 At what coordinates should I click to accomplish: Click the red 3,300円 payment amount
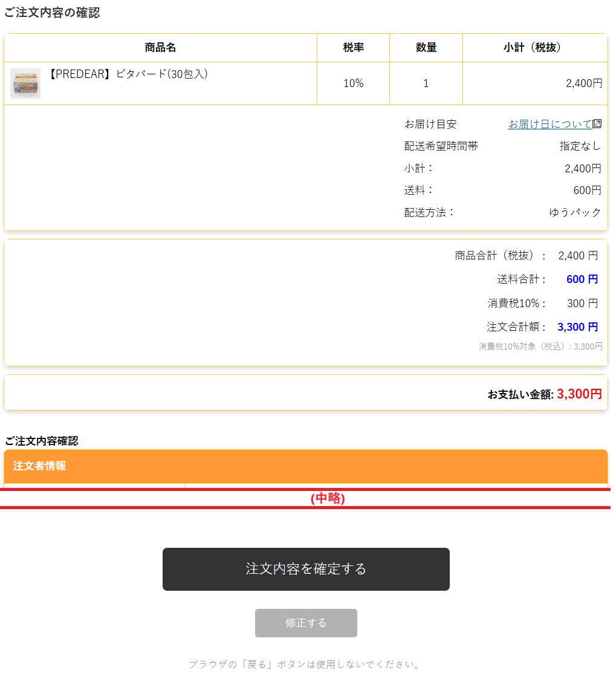pos(579,394)
